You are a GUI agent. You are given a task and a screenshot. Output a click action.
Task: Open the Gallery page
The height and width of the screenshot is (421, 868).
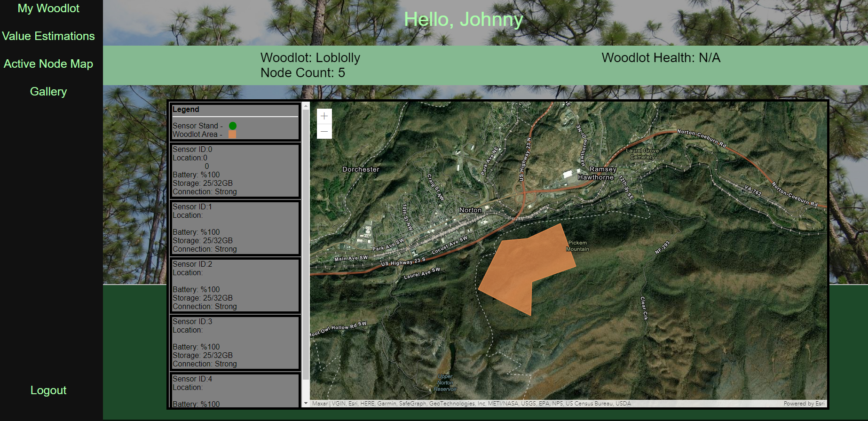click(x=48, y=92)
